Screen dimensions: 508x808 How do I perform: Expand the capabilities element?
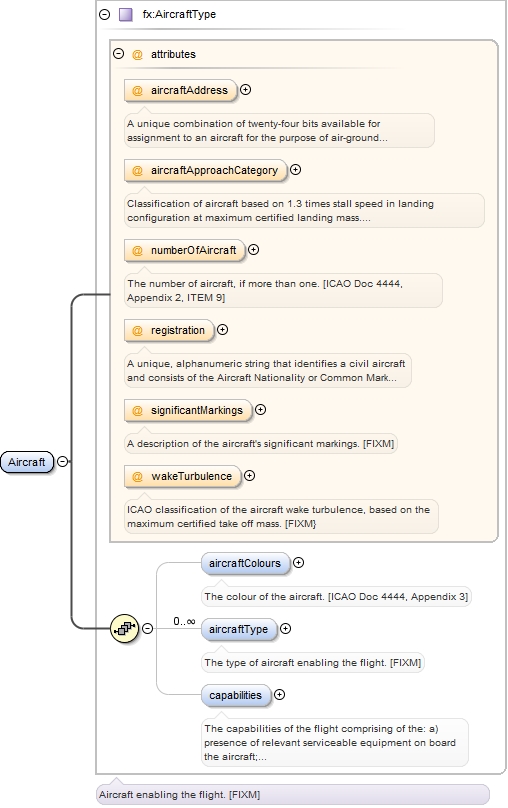pyautogui.click(x=279, y=695)
